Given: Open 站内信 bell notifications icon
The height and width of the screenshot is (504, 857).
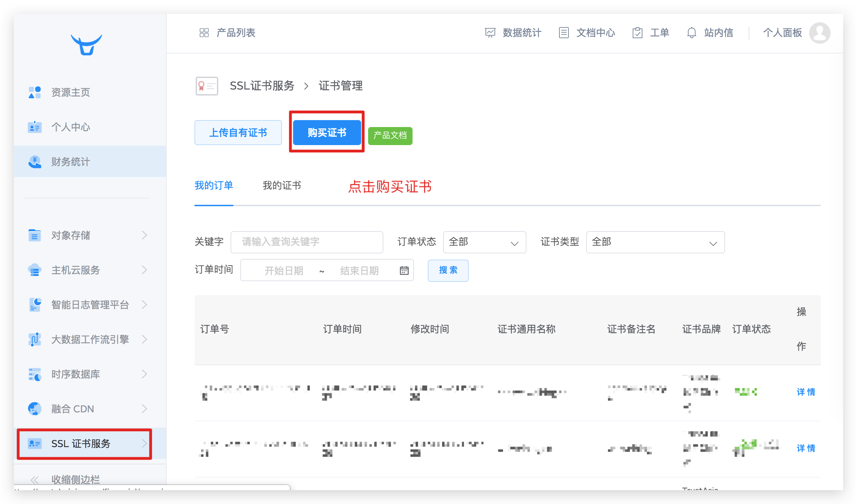Looking at the screenshot, I should point(691,33).
